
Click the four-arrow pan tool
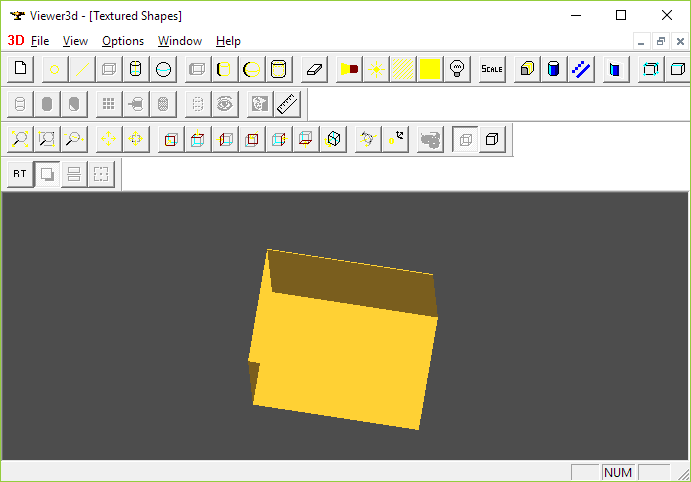109,140
